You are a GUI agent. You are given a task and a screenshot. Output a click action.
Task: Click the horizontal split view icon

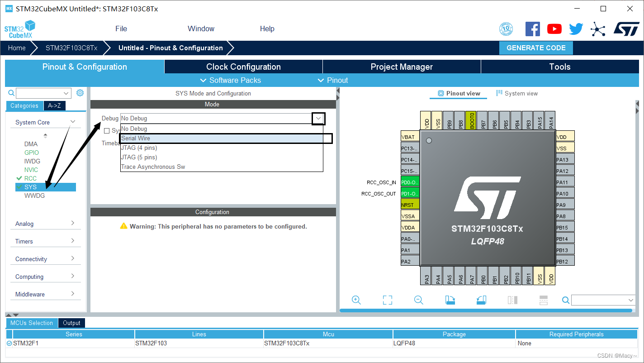(544, 300)
